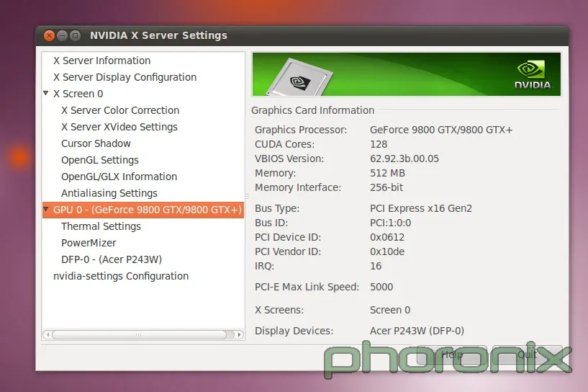Image resolution: width=588 pixels, height=392 pixels.
Task: Click PCI Device ID 0x0612
Action: pos(387,237)
